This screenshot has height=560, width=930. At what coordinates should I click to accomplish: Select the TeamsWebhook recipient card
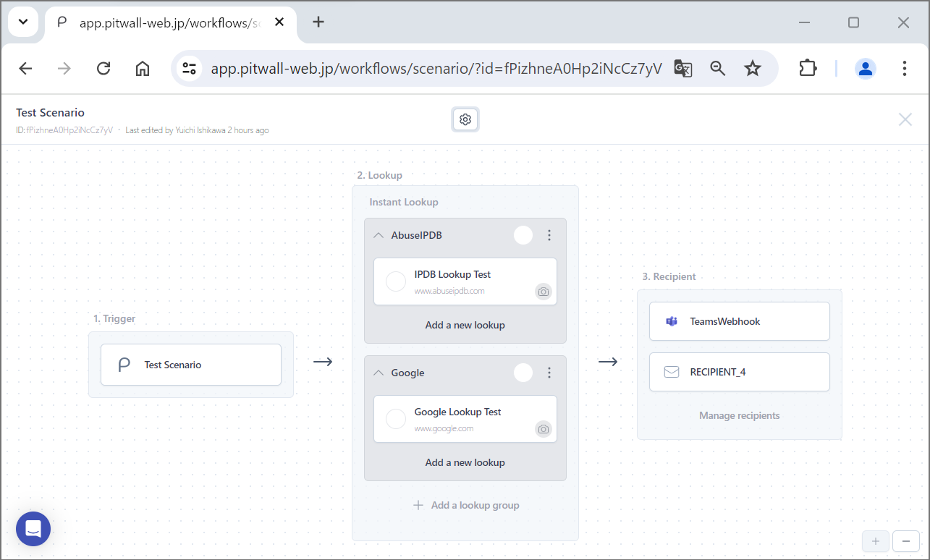[x=739, y=321]
